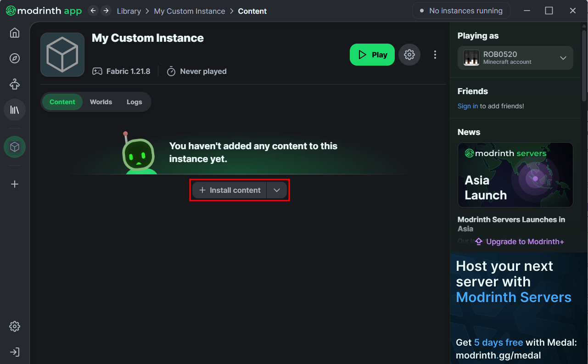Open instance more options menu
This screenshot has width=588, height=364.
tap(435, 55)
